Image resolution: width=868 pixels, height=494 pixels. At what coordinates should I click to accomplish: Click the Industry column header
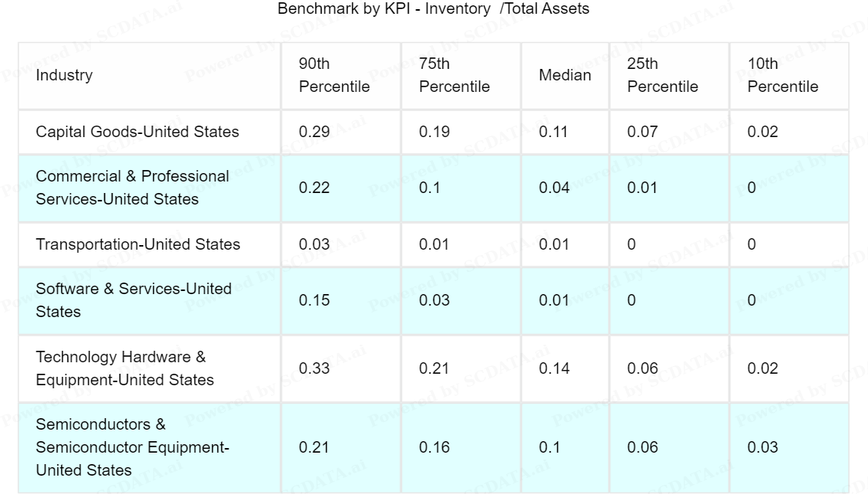[64, 75]
